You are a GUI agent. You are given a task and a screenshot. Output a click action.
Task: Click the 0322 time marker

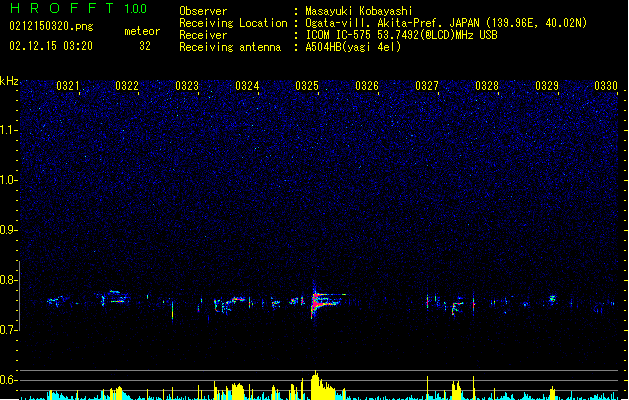(127, 86)
